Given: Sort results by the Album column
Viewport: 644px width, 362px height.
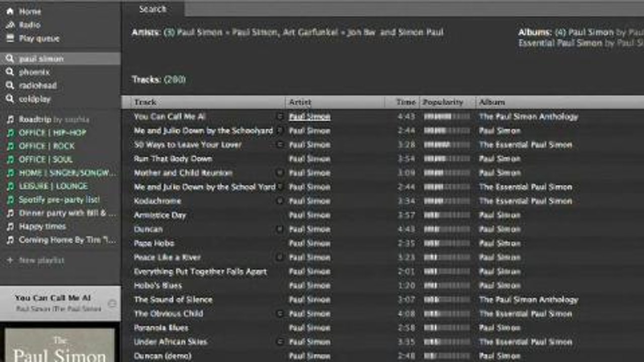Looking at the screenshot, I should (x=560, y=102).
